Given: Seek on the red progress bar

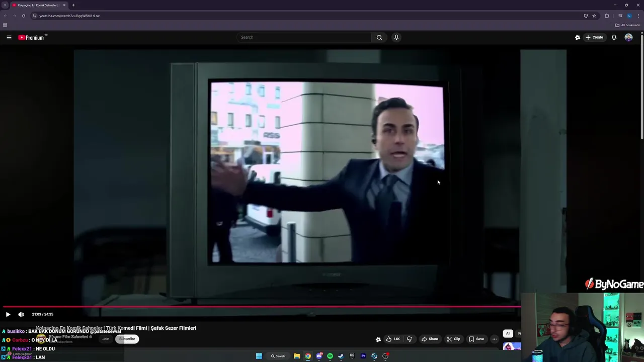Looking at the screenshot, I should point(262,306).
